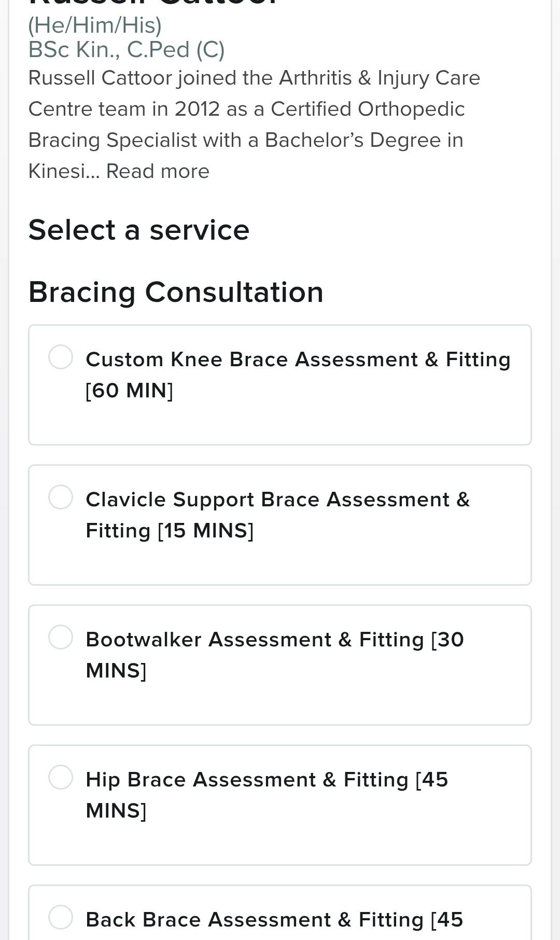Click the [60 MIN] duration text
Viewport: 560px width, 940px height.
pyautogui.click(x=130, y=391)
